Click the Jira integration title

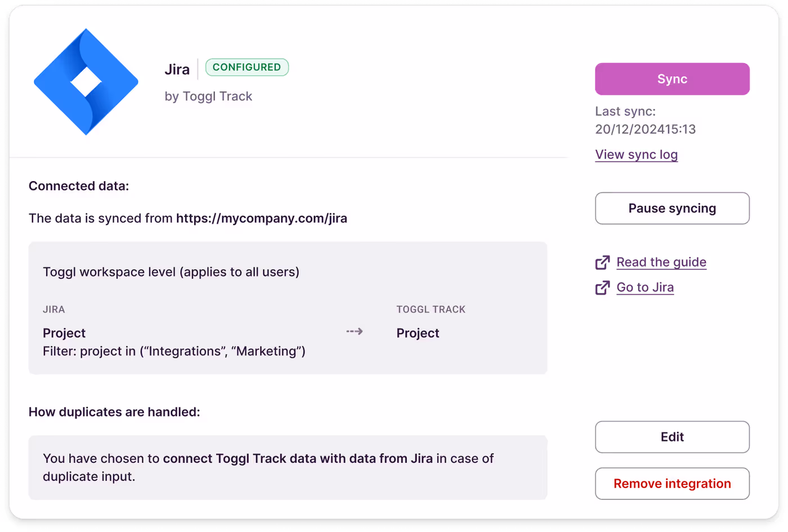tap(177, 69)
